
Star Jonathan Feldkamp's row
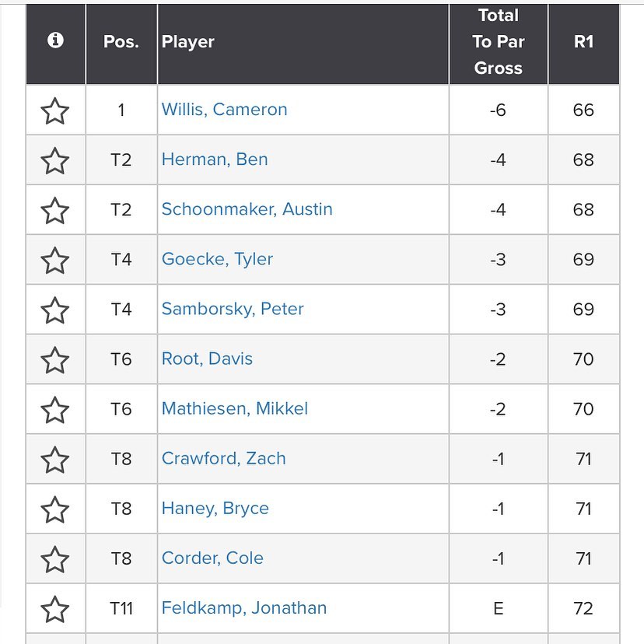pos(55,608)
